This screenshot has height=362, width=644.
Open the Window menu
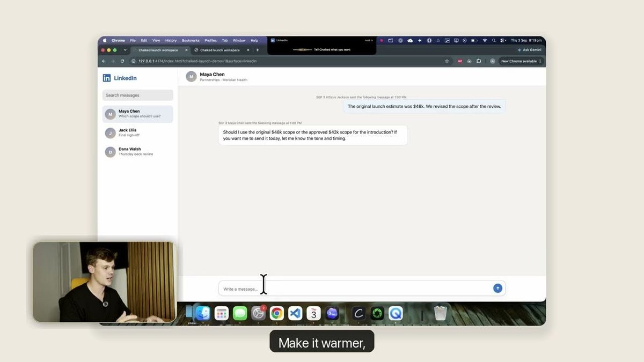tap(239, 40)
